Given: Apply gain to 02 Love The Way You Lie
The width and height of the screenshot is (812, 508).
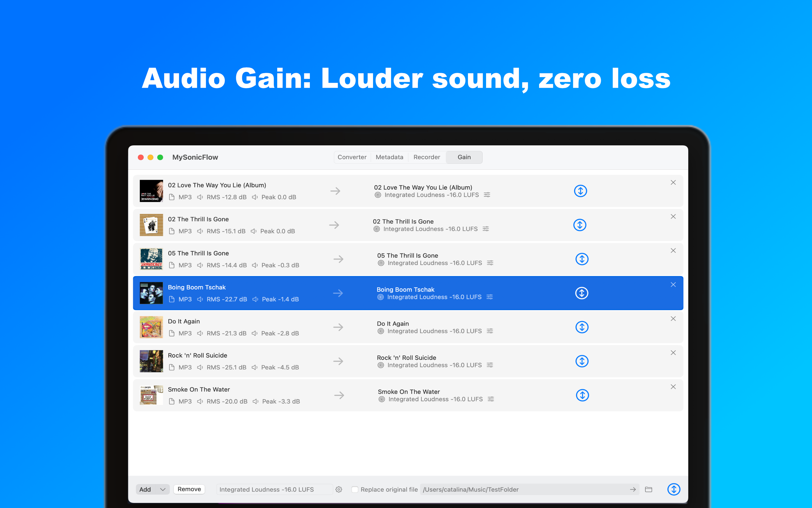Looking at the screenshot, I should tap(580, 191).
